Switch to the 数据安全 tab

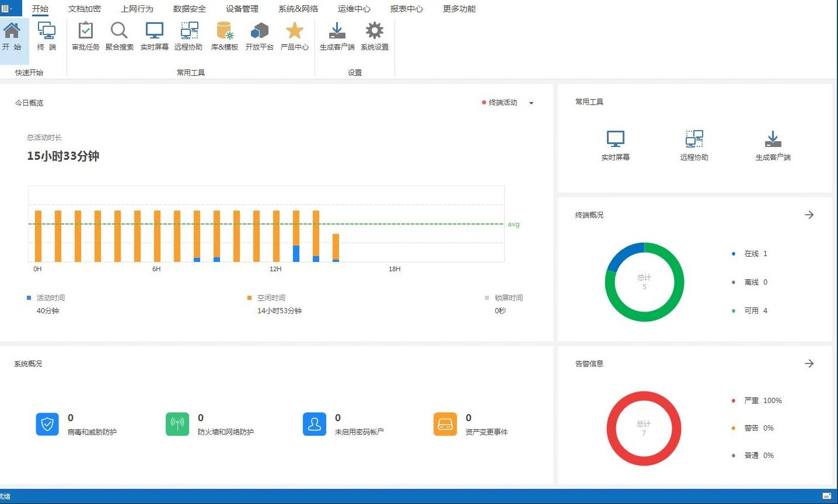click(x=190, y=9)
